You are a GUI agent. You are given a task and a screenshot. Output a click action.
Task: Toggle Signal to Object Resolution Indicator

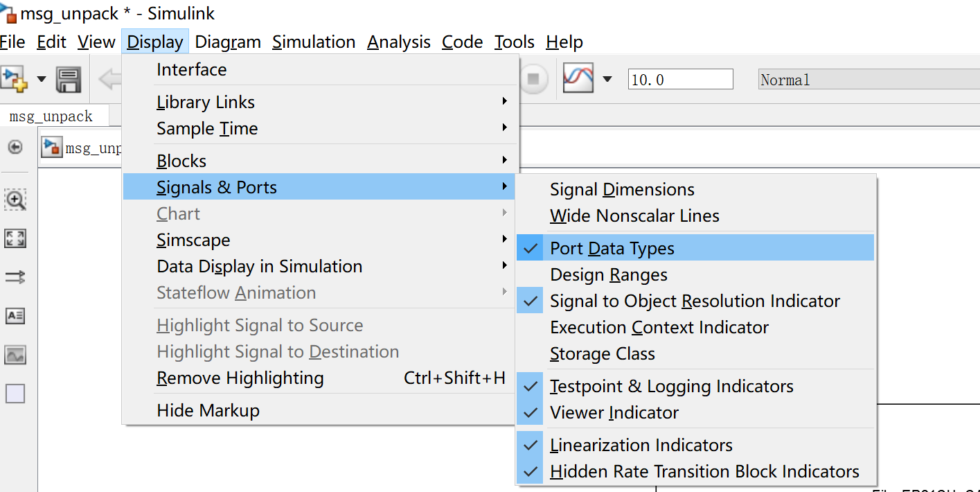(695, 301)
